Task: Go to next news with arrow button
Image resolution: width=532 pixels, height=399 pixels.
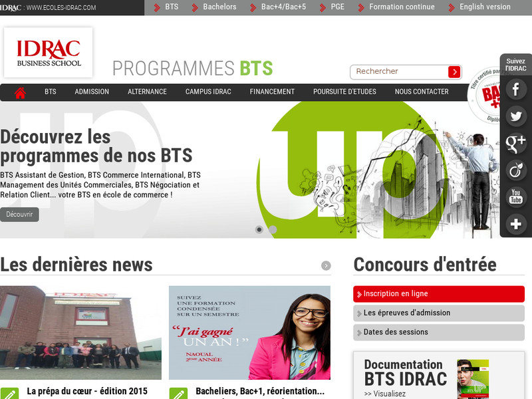Action: point(326,265)
